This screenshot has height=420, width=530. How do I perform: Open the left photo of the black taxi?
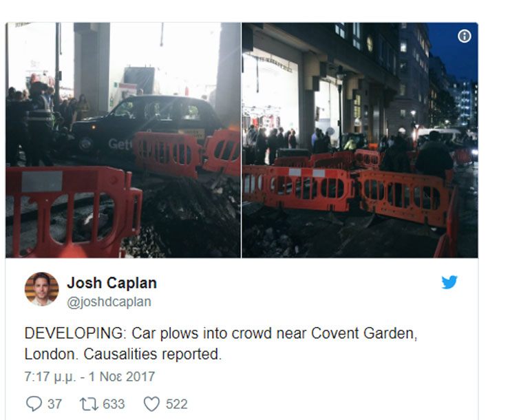[123, 140]
